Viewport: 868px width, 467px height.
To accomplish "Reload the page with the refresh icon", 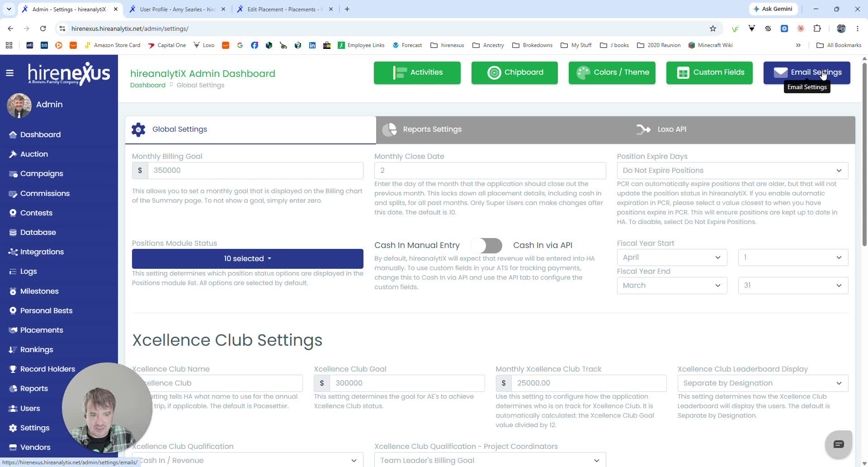I will point(43,29).
